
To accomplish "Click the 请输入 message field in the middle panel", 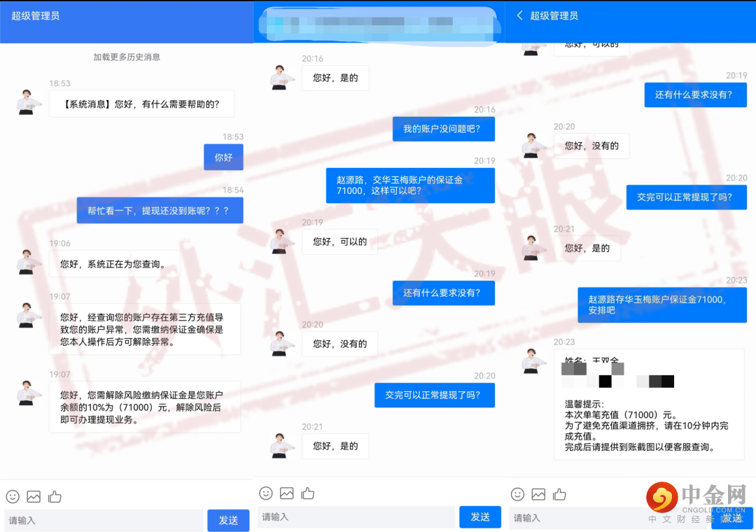I will point(350,517).
